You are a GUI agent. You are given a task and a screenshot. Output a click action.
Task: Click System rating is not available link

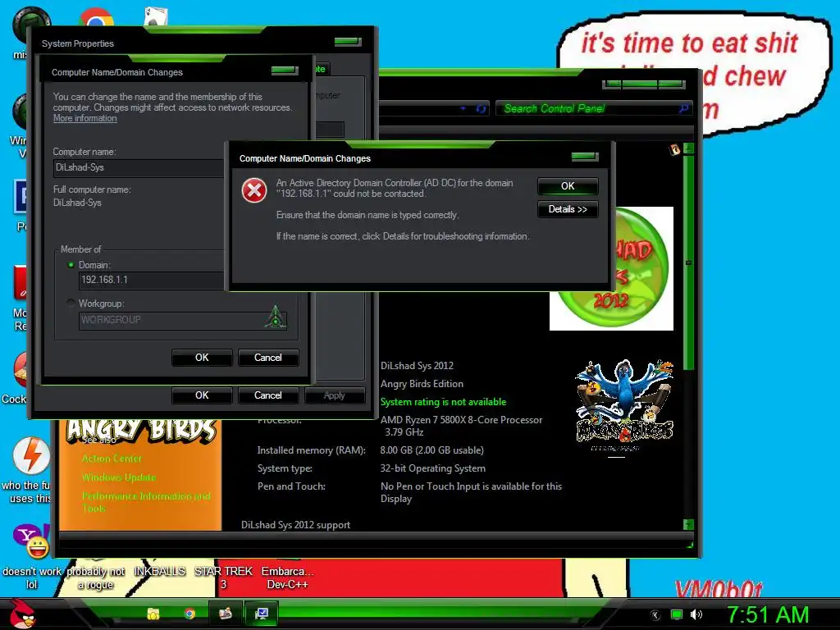tap(443, 402)
